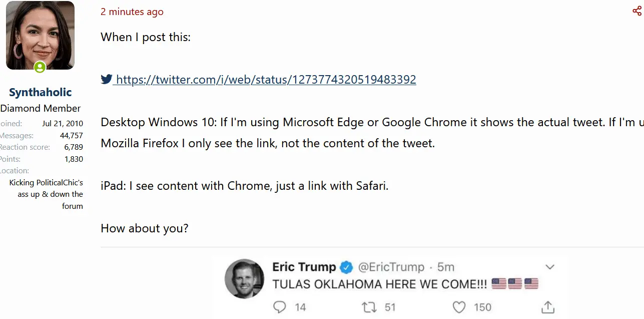Click Synthaholic's profile avatar image
Viewport: 644px width, 319px height.
coord(40,34)
